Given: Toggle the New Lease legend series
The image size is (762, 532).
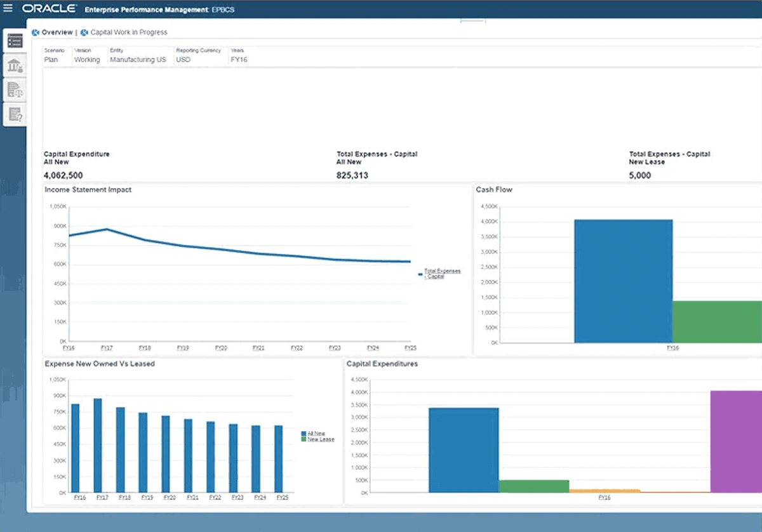Looking at the screenshot, I should (x=321, y=439).
